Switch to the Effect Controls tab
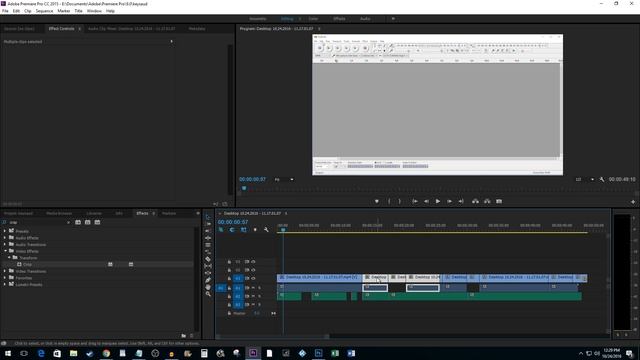The height and width of the screenshot is (360, 640). [62, 29]
